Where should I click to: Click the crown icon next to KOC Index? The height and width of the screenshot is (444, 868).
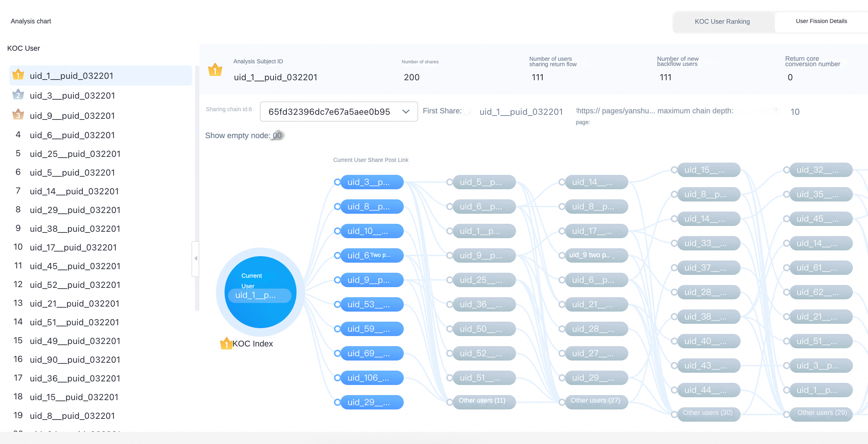(x=226, y=343)
